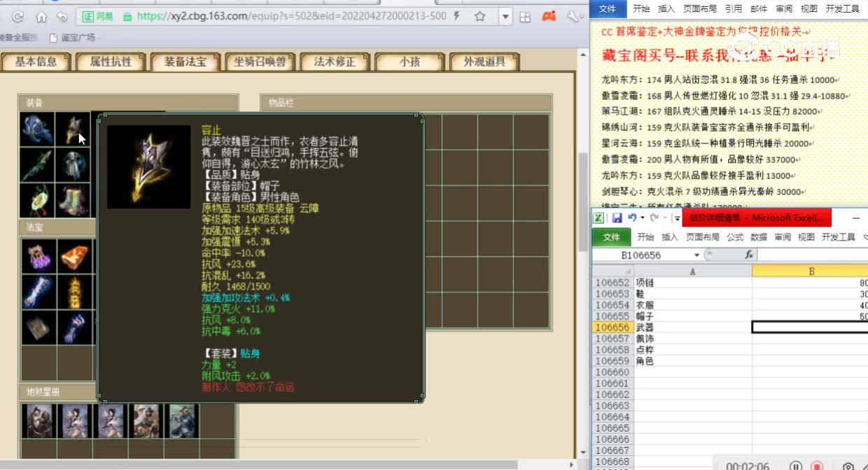
Task: Click the address bar URL field
Action: pos(291,16)
